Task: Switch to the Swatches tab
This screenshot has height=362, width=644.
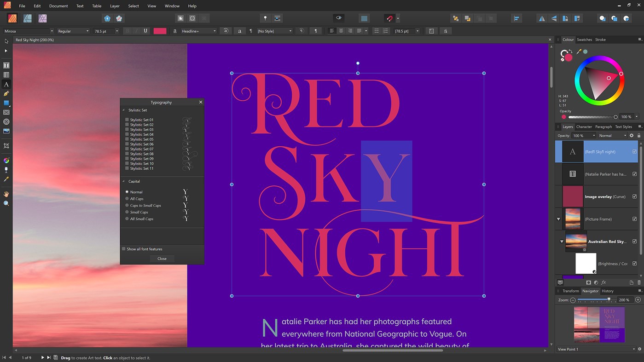Action: point(584,40)
